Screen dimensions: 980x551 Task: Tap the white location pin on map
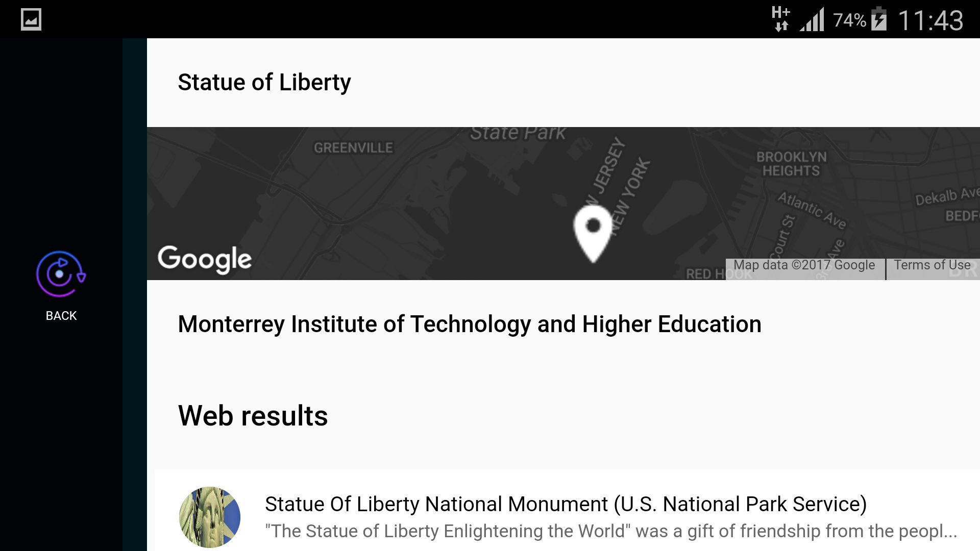pyautogui.click(x=593, y=232)
